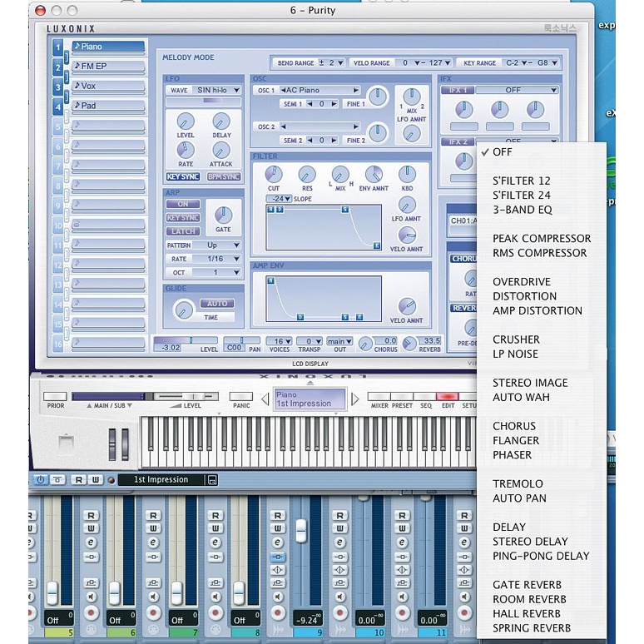Select the Vox layer in slot 3
Viewport: 644px width, 644px height.
click(x=108, y=86)
